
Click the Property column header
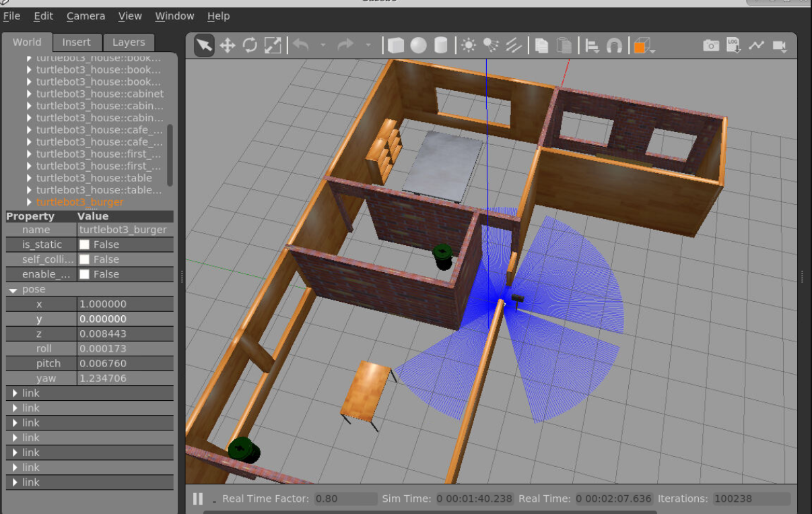tap(40, 216)
